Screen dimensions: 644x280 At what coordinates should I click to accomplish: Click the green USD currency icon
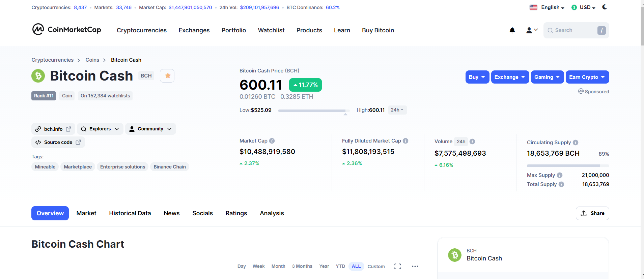574,7
